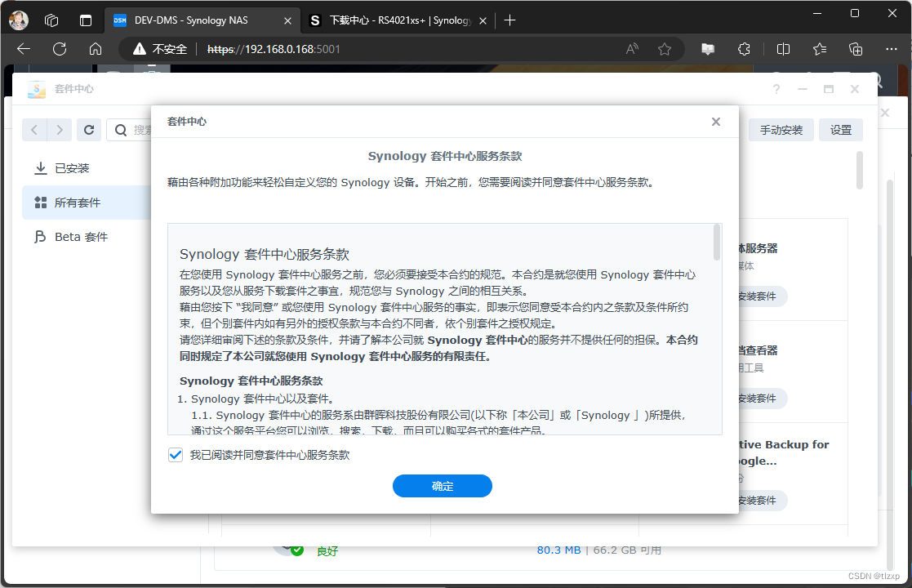Select 所有套件 in sidebar
912x588 pixels.
pyautogui.click(x=86, y=203)
